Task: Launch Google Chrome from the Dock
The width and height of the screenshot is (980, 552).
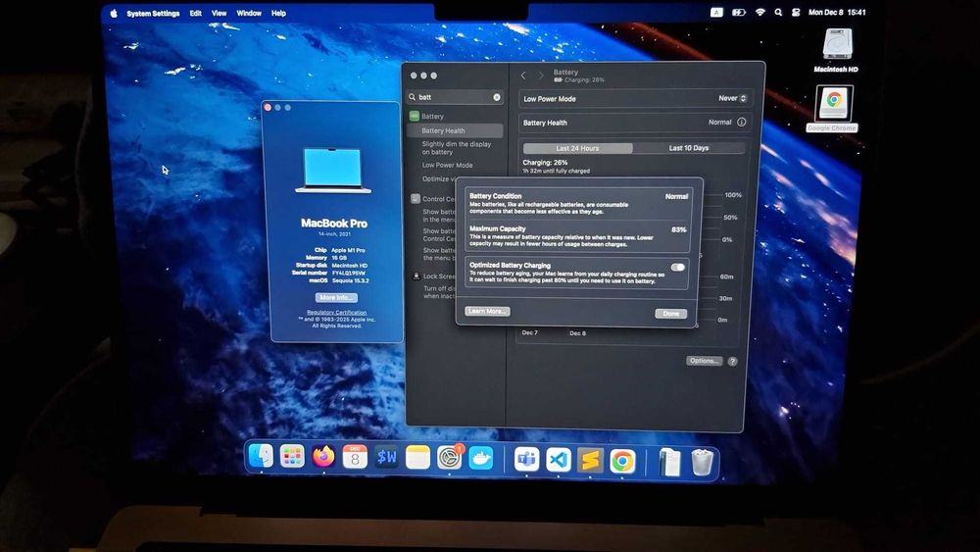Action: pos(622,462)
